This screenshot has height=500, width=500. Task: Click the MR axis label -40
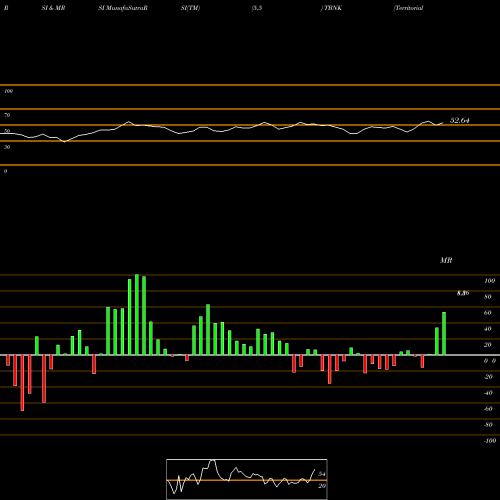[x=488, y=393]
